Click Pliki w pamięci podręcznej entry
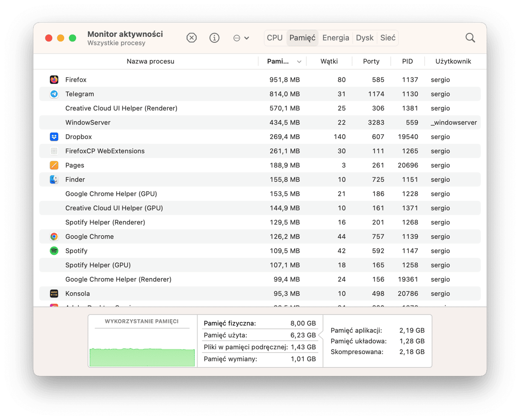 point(260,347)
